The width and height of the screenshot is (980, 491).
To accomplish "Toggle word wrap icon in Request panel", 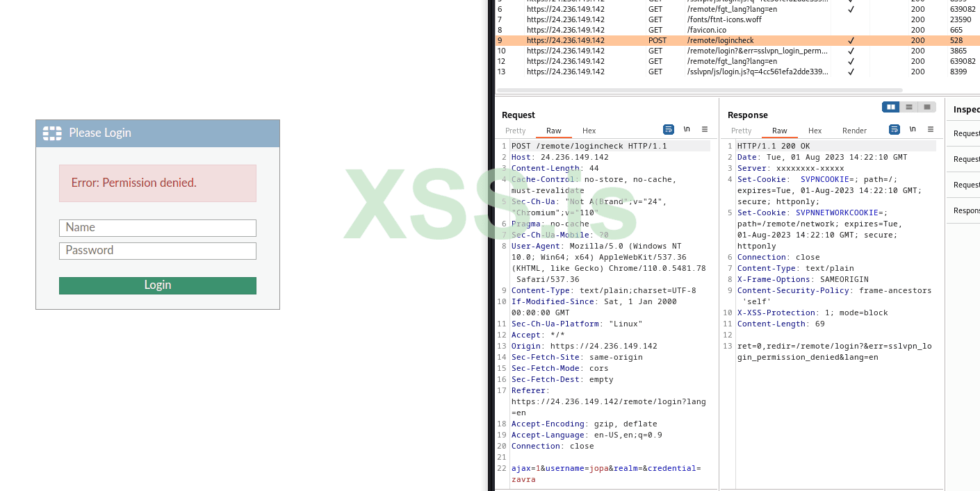I will click(669, 129).
